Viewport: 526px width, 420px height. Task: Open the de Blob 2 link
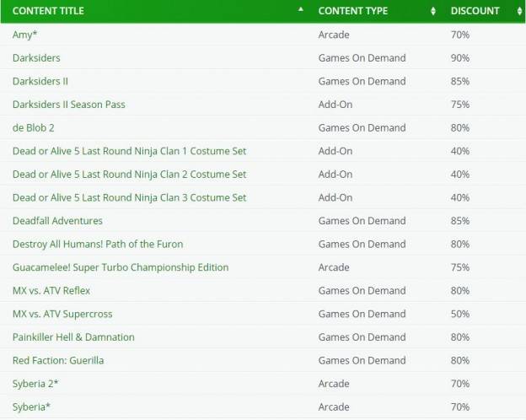coord(33,128)
